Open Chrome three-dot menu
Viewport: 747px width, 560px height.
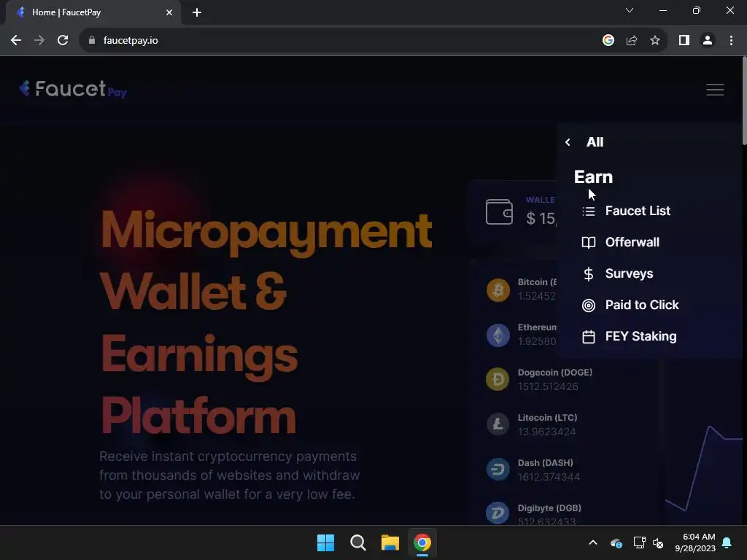(731, 41)
